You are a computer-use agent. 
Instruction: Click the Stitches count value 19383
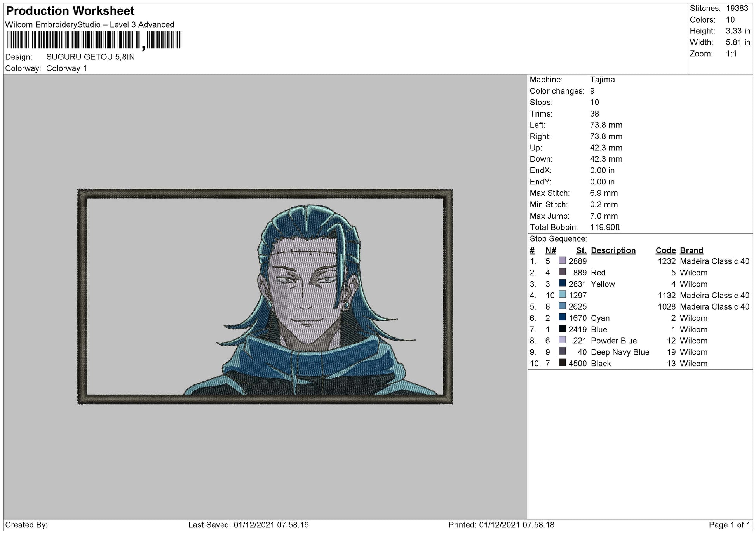[x=737, y=9]
